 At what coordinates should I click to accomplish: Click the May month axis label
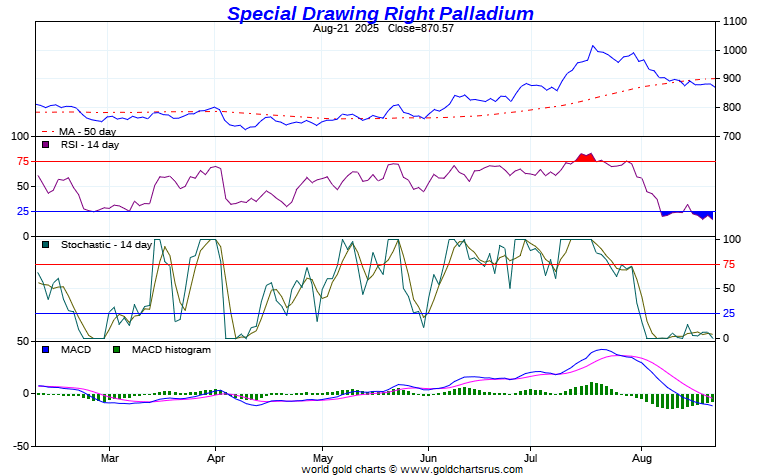tap(323, 458)
